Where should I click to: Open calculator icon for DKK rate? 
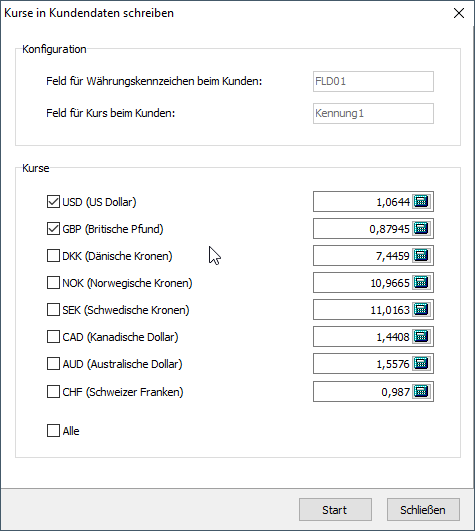422,256
